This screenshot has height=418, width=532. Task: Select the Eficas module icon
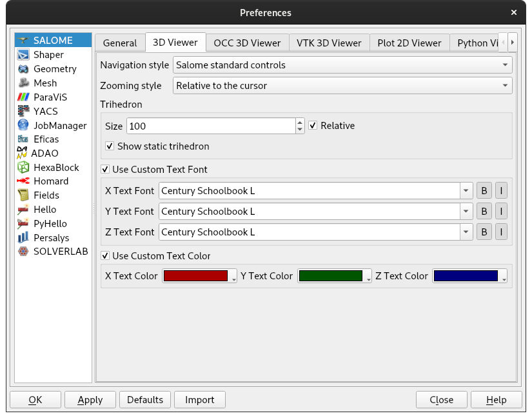pos(23,139)
